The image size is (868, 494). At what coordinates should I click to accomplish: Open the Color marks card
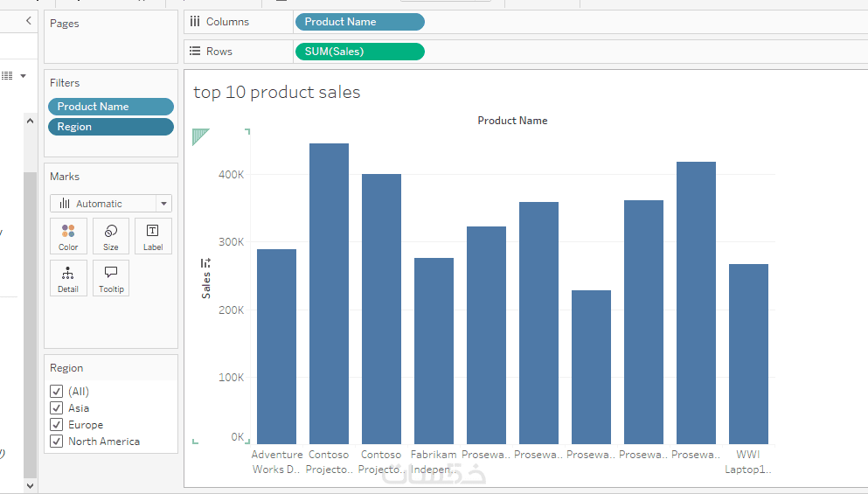click(68, 236)
